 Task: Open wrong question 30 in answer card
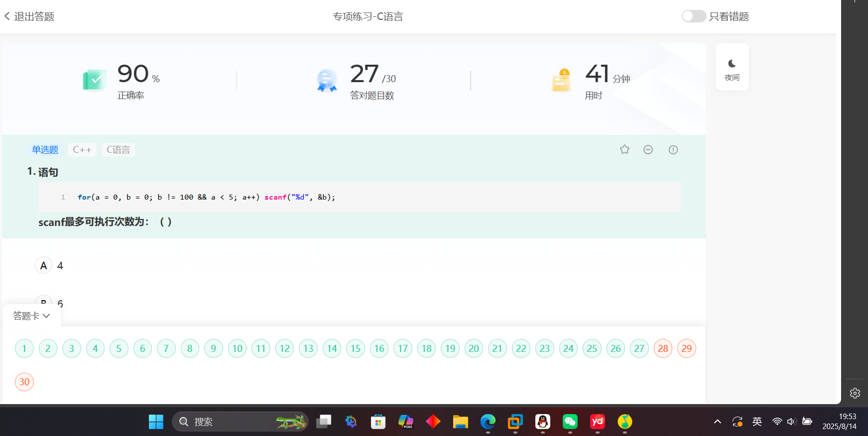tap(24, 382)
